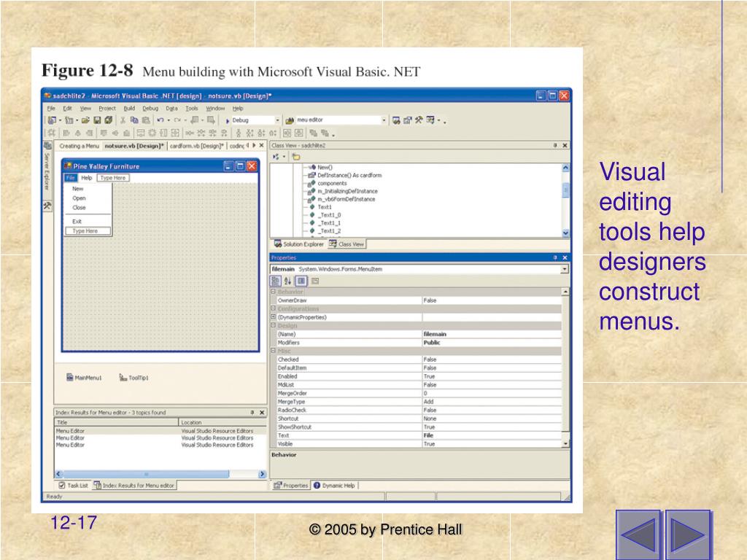Click the Toolbox hammer icon in the toolbar

419,120
